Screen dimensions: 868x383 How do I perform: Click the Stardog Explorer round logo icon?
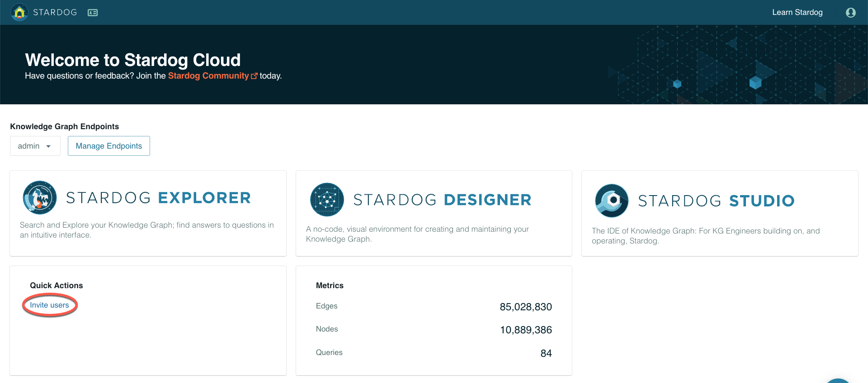(40, 198)
